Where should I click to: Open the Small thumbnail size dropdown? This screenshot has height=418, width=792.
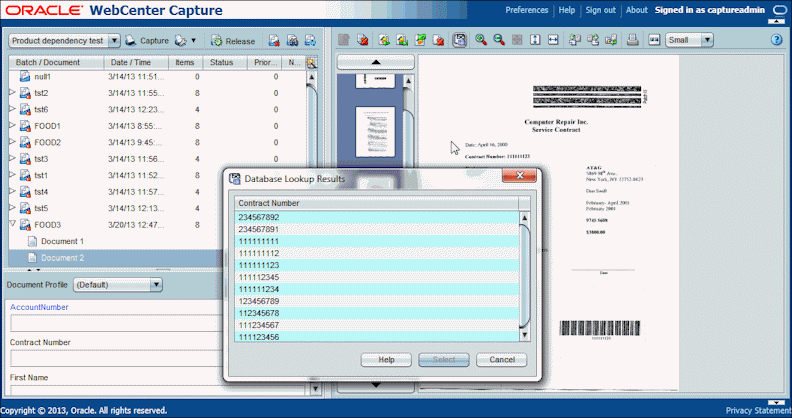[707, 40]
